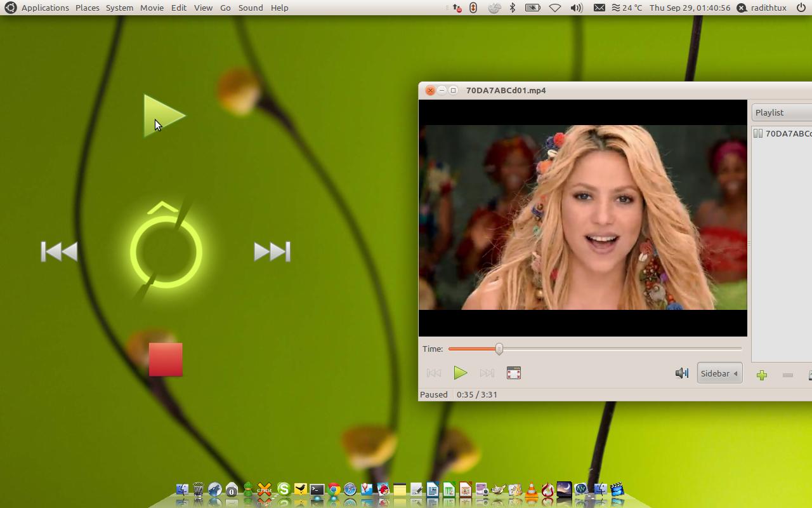Open the Applications menu
The image size is (812, 508).
click(x=45, y=8)
